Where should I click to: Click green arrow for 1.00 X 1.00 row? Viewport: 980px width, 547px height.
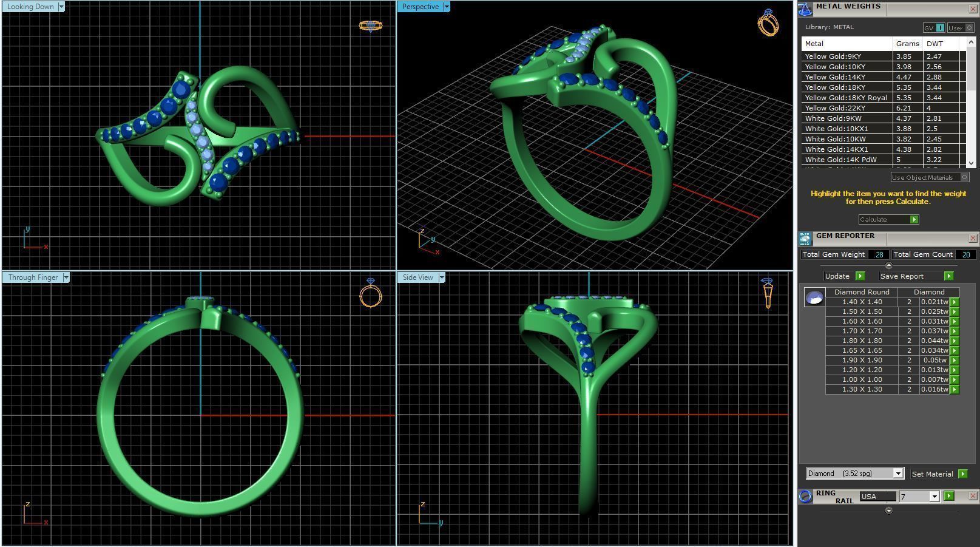(955, 379)
